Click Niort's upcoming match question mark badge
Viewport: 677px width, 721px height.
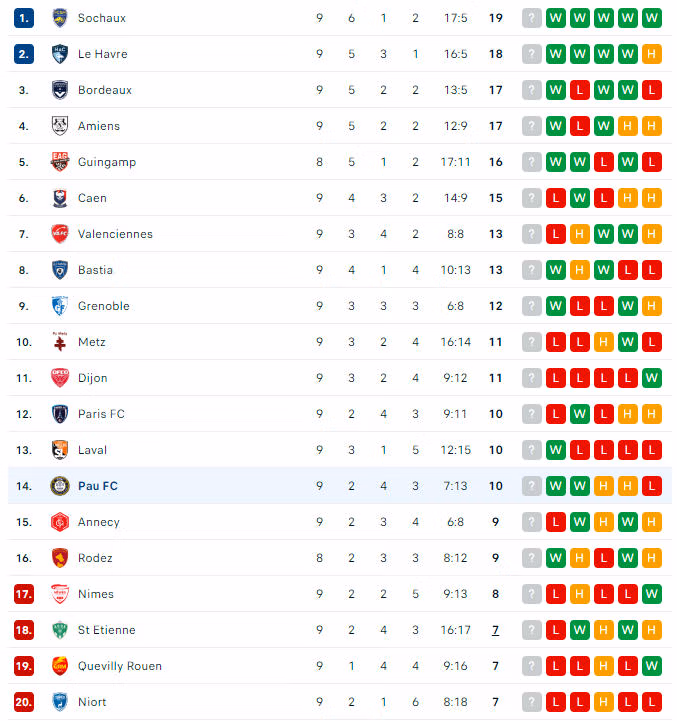[532, 702]
